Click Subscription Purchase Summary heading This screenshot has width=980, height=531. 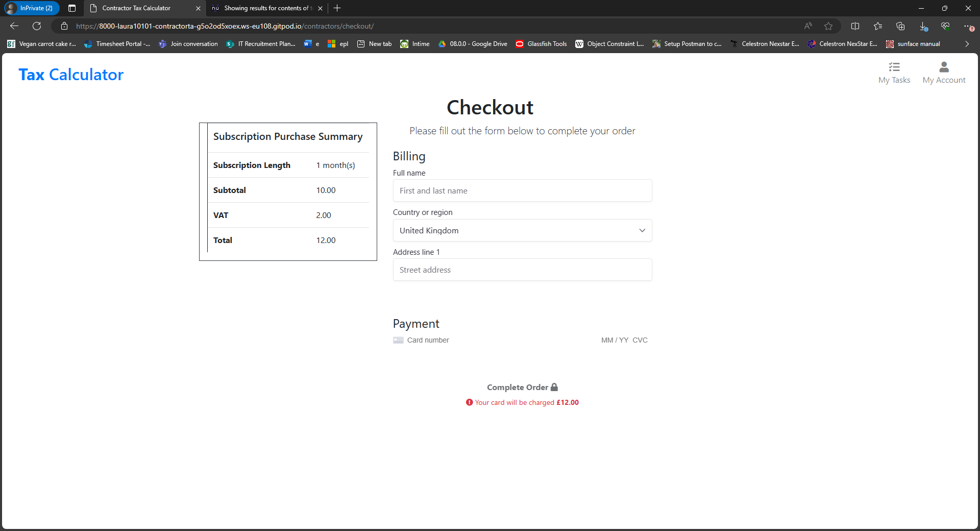(288, 136)
